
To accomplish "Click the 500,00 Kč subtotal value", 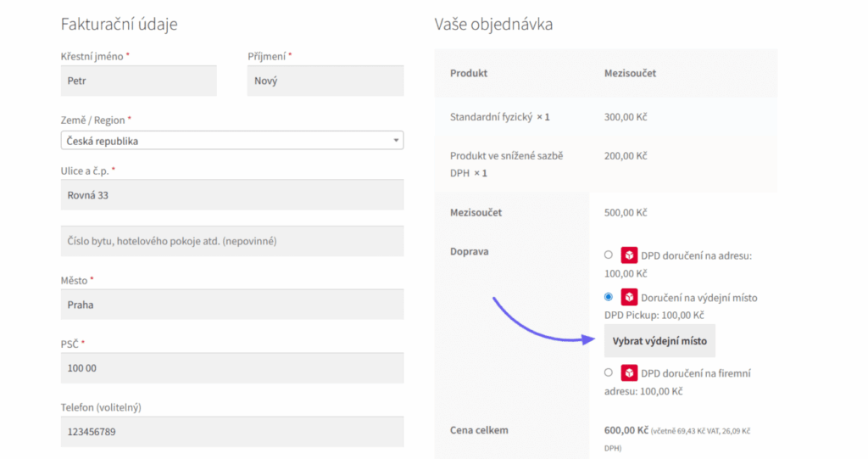I will 626,212.
